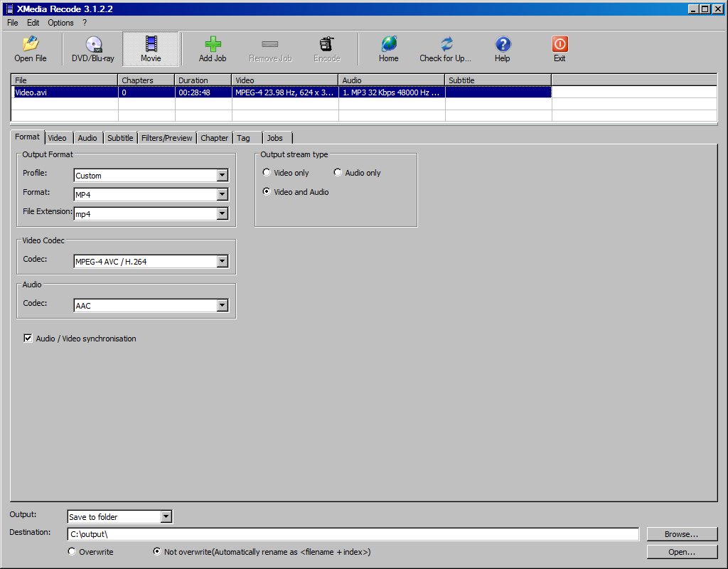This screenshot has height=569, width=728.
Task: Click the MPEG-4 23.98 Hz video cell
Action: click(285, 92)
